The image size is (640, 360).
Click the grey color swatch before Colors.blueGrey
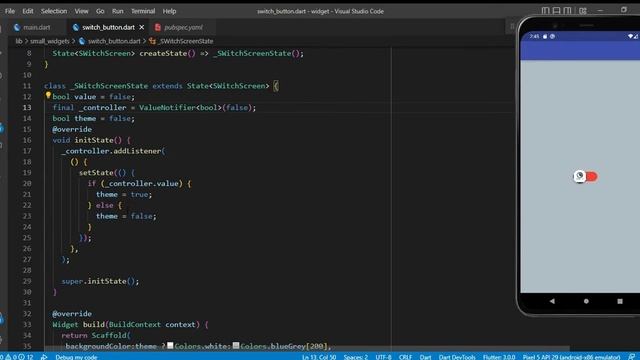(236, 346)
